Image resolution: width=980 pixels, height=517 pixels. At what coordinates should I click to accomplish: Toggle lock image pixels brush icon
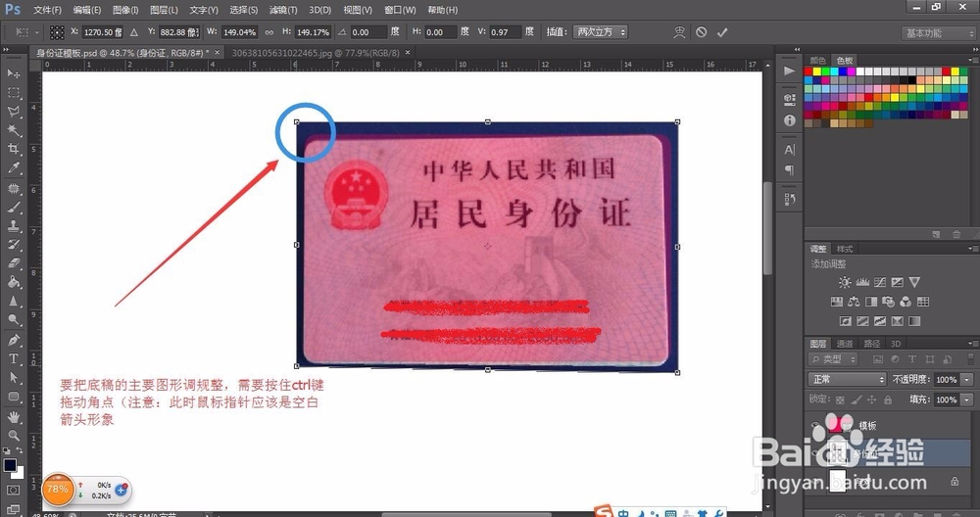pos(856,399)
